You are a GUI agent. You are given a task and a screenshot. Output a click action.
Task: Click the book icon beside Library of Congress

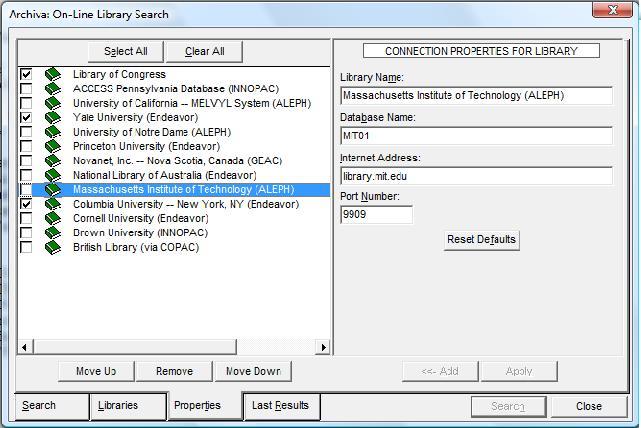tap(53, 75)
